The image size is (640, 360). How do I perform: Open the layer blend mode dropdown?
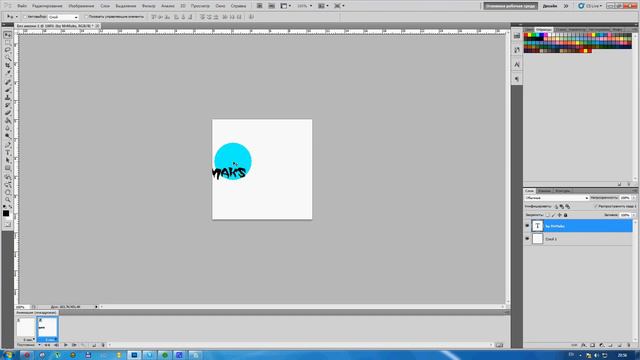click(x=556, y=198)
